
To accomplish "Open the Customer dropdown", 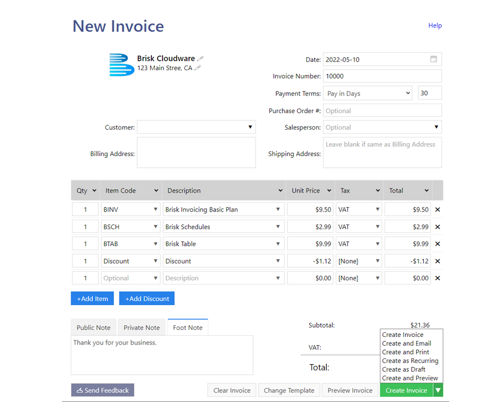I will pos(250,127).
